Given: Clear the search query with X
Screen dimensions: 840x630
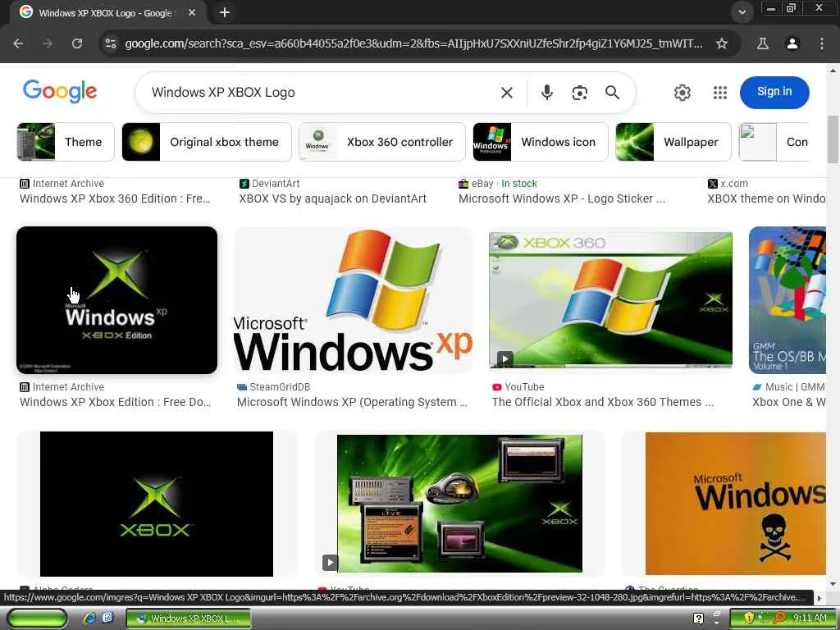Looking at the screenshot, I should (x=506, y=93).
